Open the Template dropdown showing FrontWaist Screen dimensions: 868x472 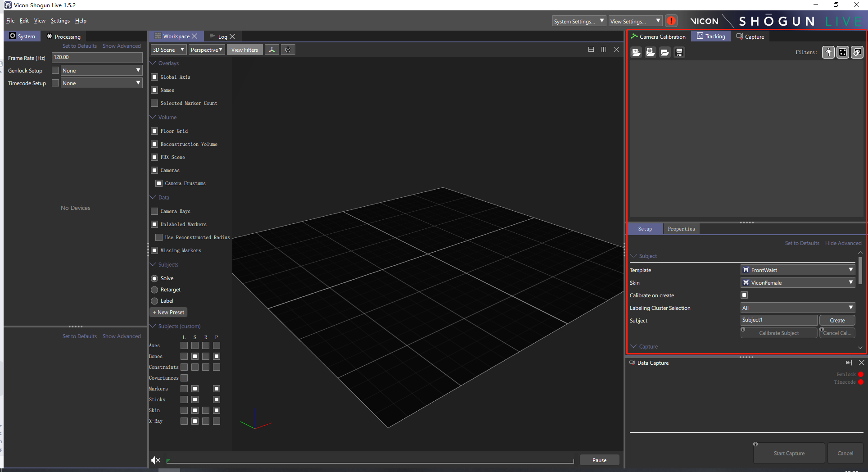coord(797,270)
